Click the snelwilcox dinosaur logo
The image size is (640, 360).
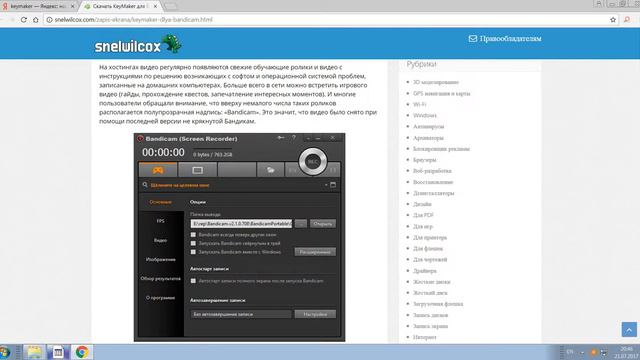click(x=138, y=44)
